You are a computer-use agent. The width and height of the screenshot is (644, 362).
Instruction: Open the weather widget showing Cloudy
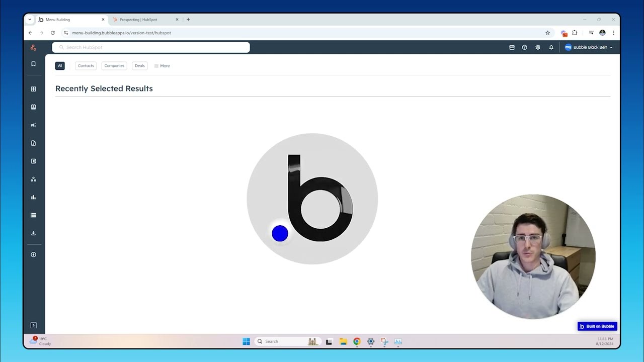pos(40,341)
